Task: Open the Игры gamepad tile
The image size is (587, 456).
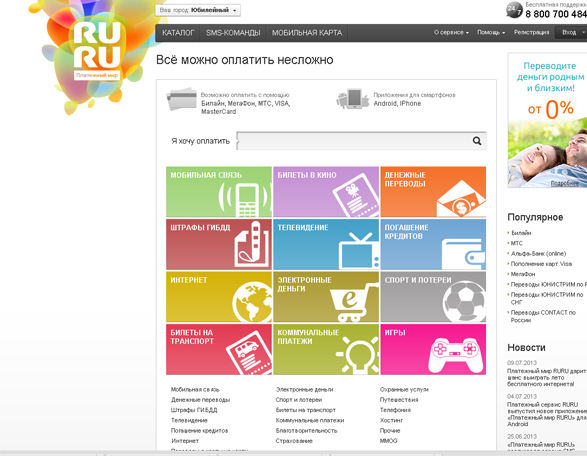Action: (433, 349)
